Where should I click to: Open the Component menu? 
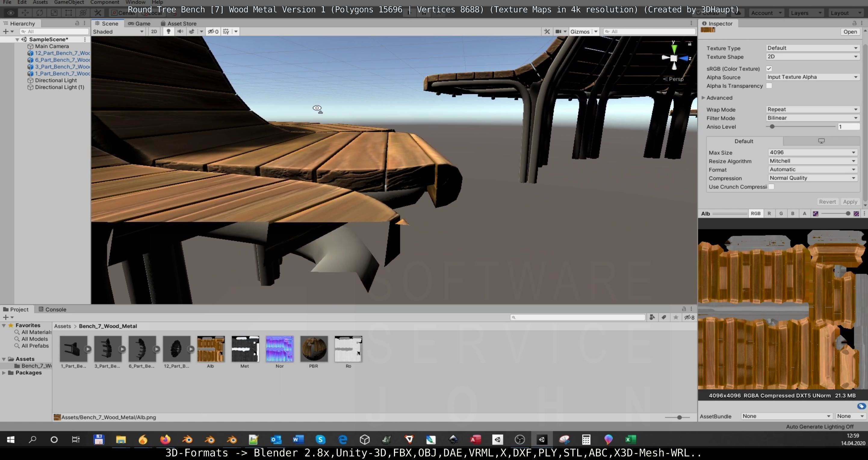click(x=105, y=2)
